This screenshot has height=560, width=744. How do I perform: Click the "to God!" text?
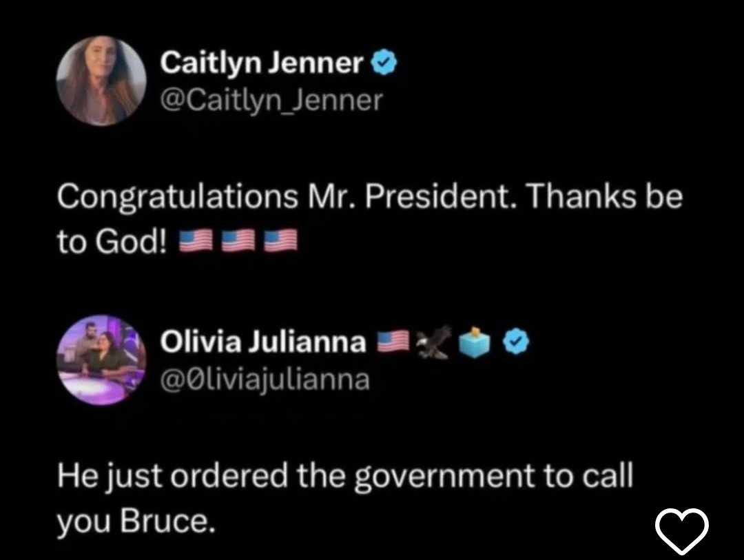click(113, 242)
